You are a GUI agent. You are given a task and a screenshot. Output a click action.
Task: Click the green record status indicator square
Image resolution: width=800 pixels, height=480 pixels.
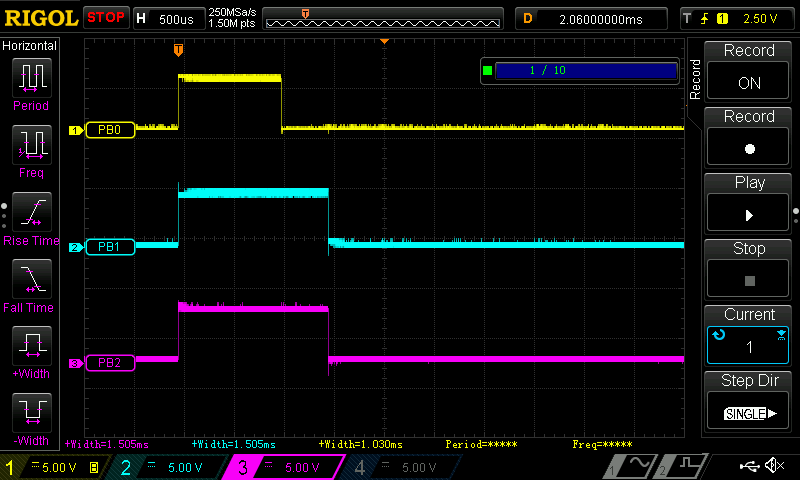point(487,70)
